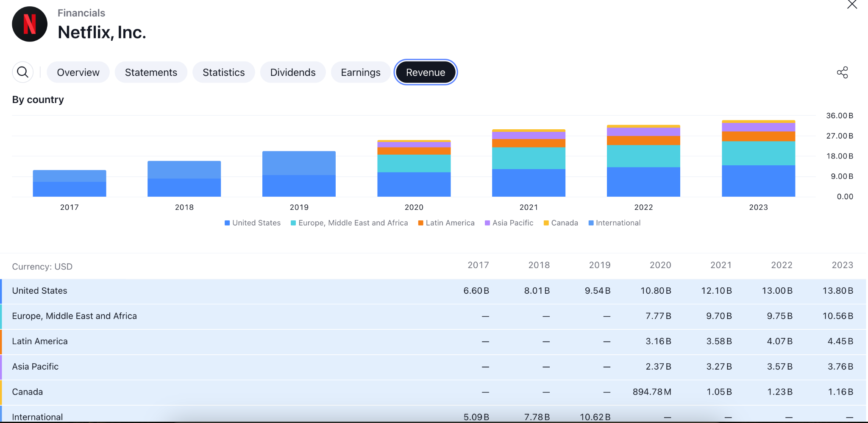The height and width of the screenshot is (423, 868).
Task: Click the By country heading
Action: [38, 100]
